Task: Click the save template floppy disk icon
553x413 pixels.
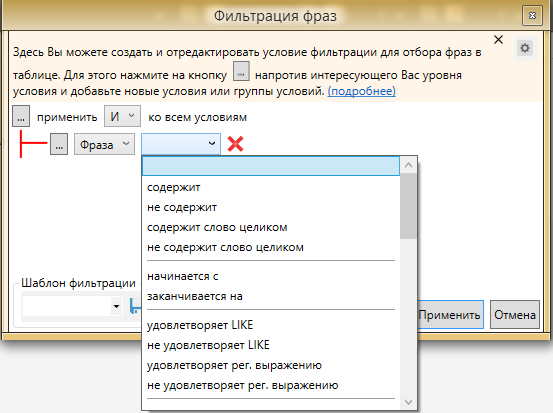Action: 135,306
